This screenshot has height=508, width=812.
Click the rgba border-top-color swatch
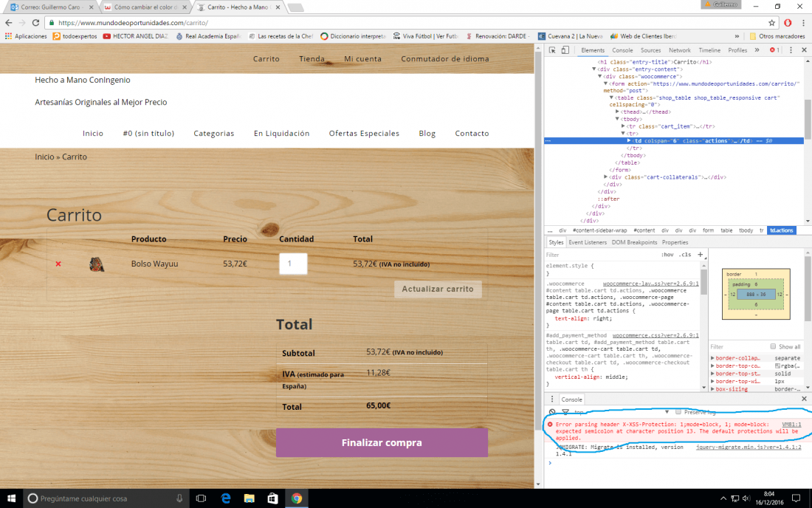point(777,365)
